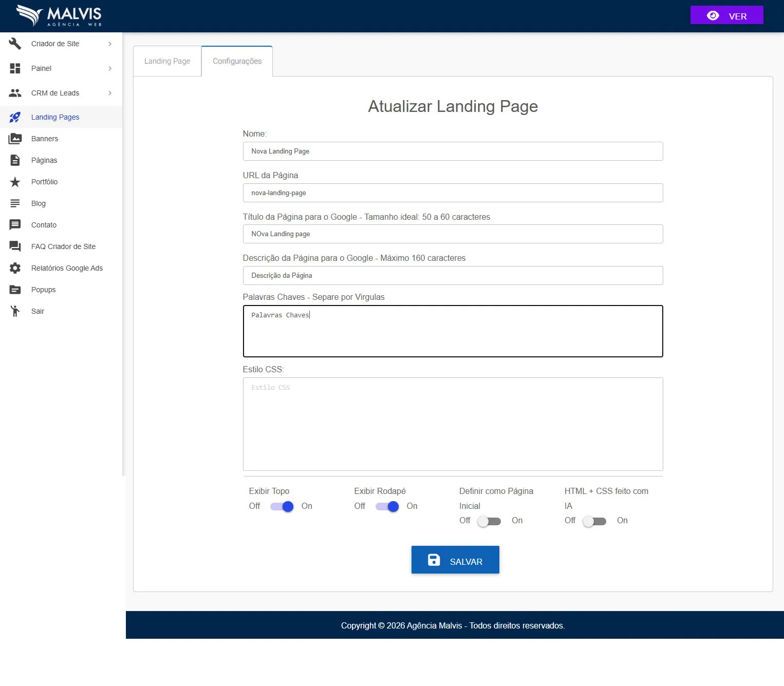Disable the Exibir Rodapé toggle
Image resolution: width=784 pixels, height=686 pixels.
click(x=387, y=506)
